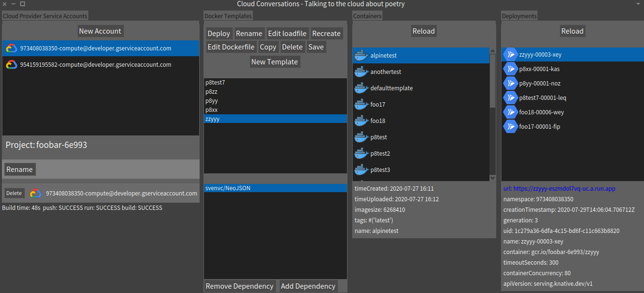The height and width of the screenshot is (293, 644).
Task: Click the Docker whale icon for alpinetest
Action: coord(361,55)
